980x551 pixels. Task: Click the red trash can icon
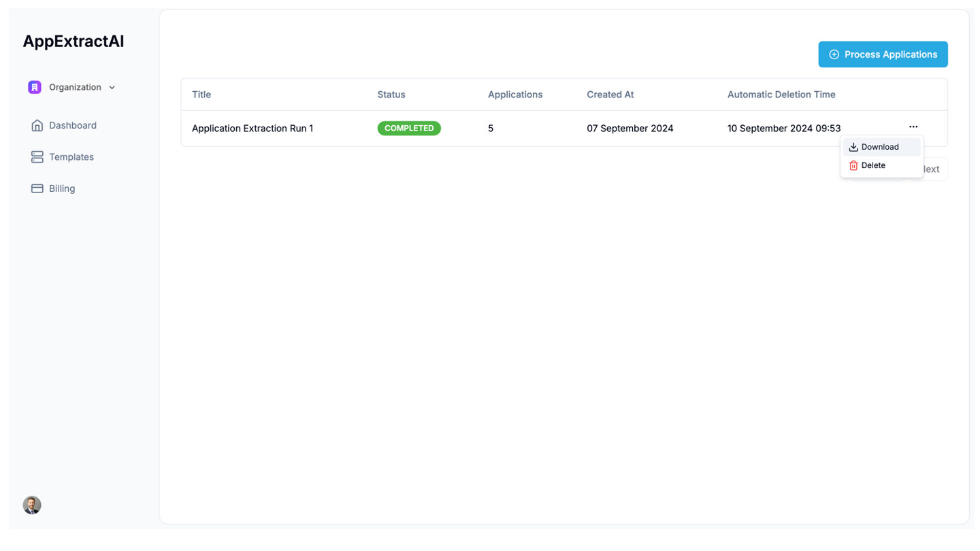[x=853, y=165]
